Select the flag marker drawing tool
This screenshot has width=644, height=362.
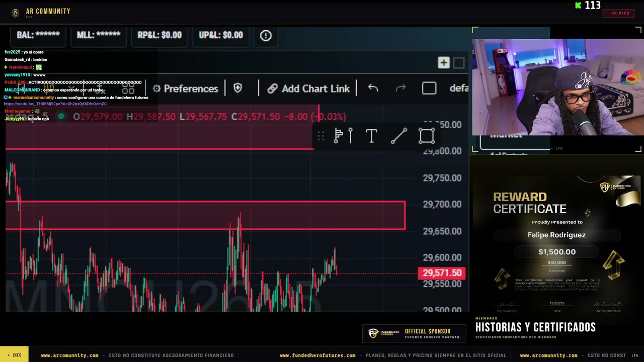[x=339, y=136]
